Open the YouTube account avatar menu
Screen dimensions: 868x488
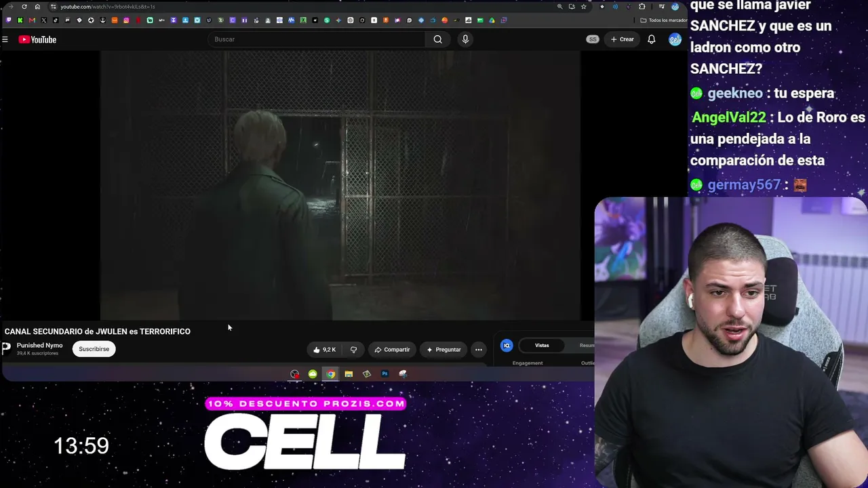[675, 39]
